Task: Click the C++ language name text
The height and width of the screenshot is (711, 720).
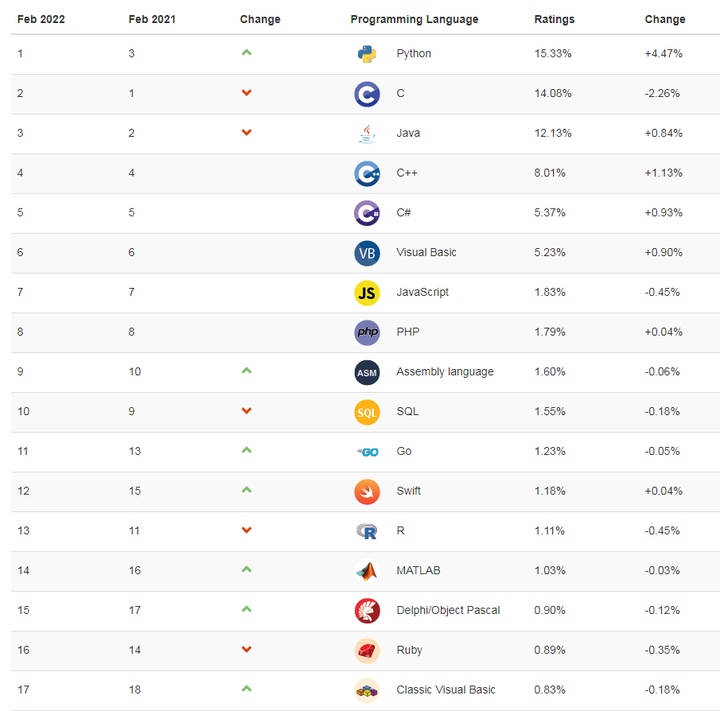Action: 407,173
